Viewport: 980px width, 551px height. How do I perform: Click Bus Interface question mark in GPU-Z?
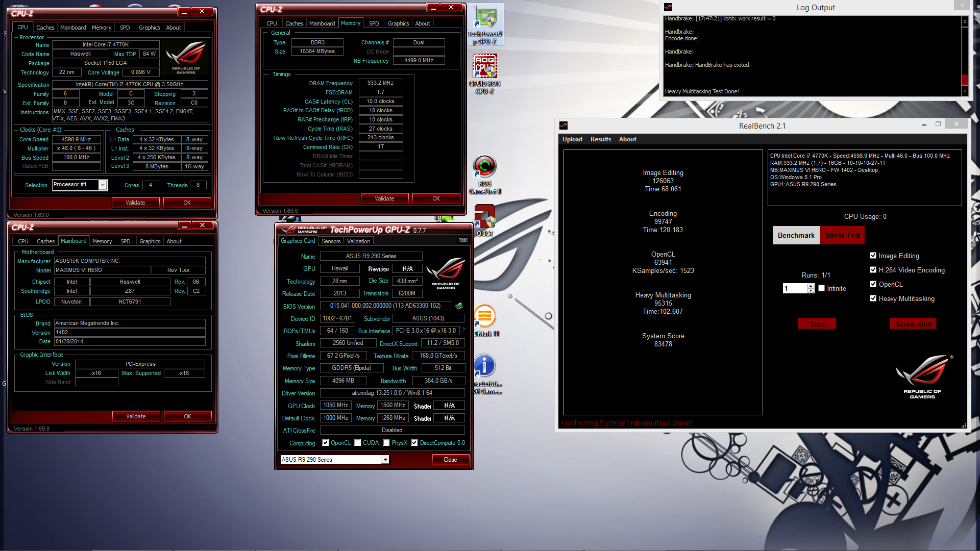point(463,331)
